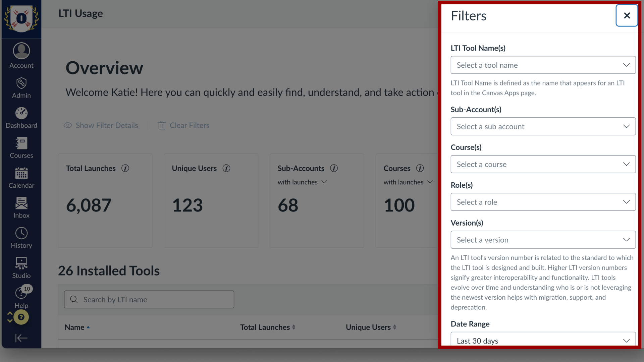Expand the Version(s) selector
This screenshot has width=644, height=362.
tap(543, 240)
